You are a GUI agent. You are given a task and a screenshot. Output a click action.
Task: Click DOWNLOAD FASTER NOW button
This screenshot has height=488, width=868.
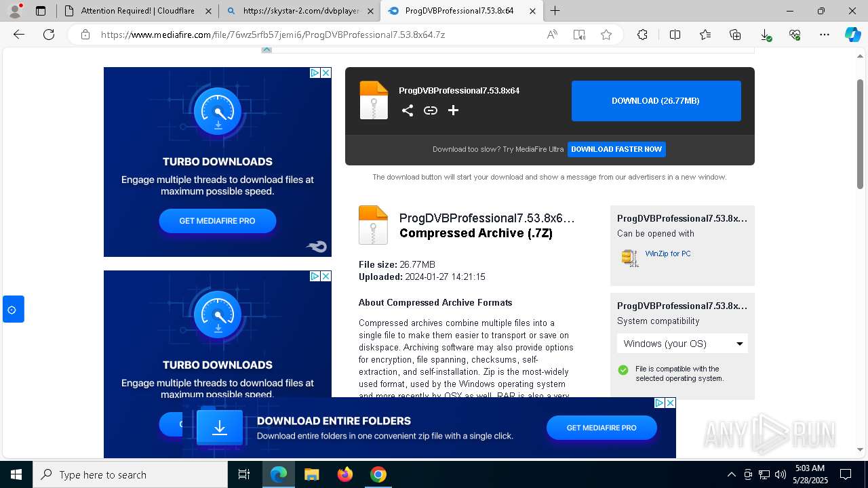(x=616, y=149)
